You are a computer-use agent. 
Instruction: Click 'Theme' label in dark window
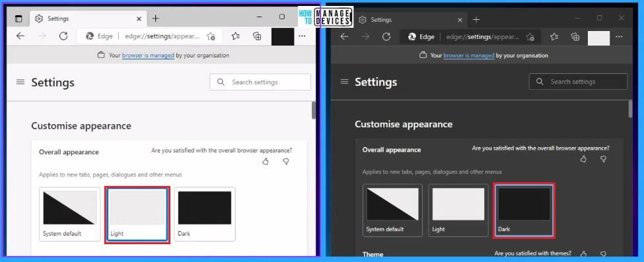(373, 254)
